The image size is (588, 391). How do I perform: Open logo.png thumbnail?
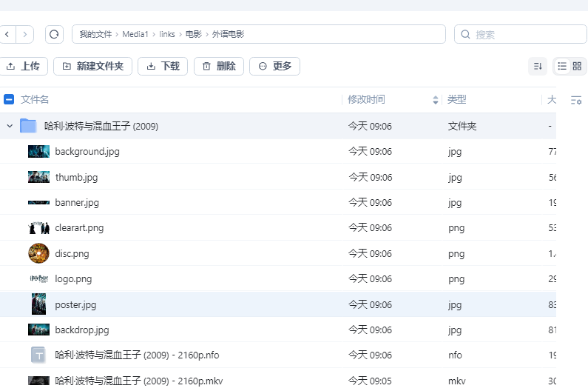click(x=38, y=278)
